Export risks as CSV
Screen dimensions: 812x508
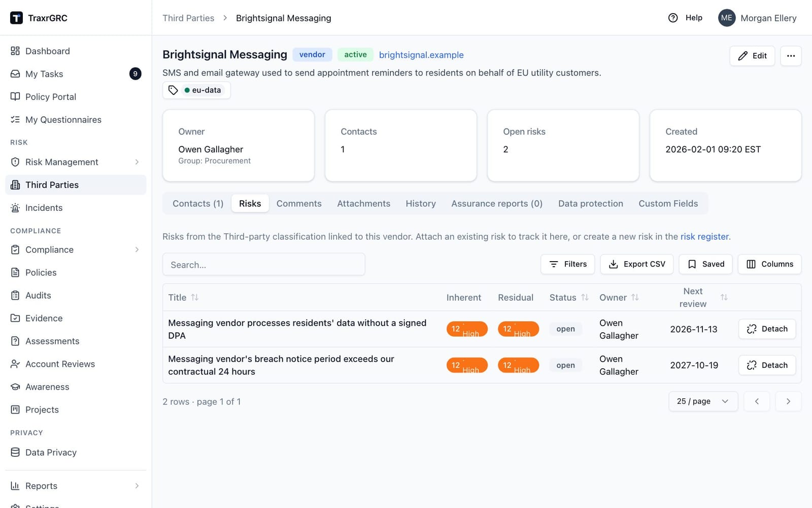tap(637, 264)
